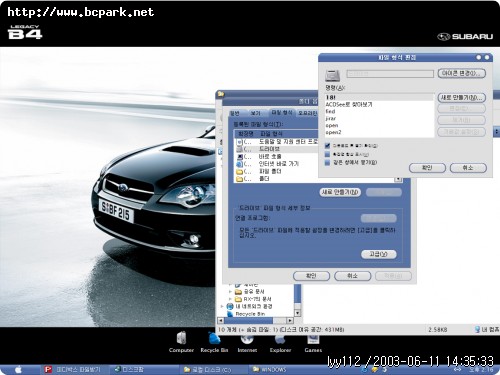Viewport: 500px width, 375px height.
Task: Switch to the 일반 tab
Action: coord(235,113)
